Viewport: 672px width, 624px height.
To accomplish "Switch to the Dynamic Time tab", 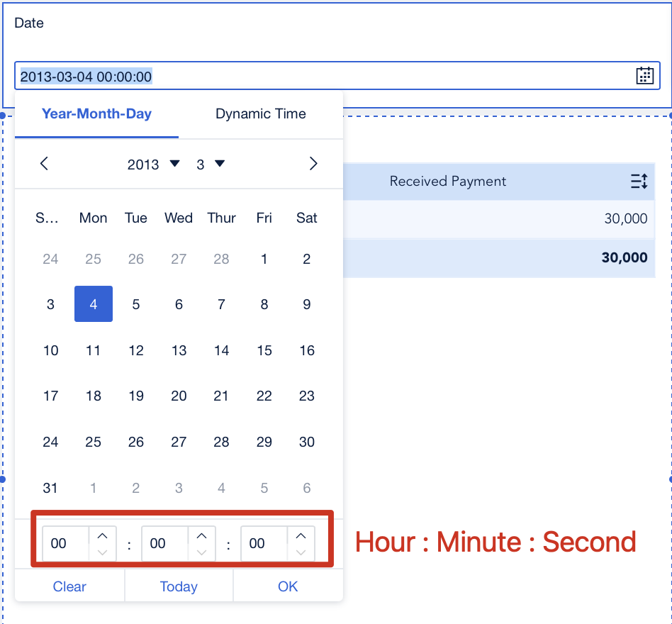I will click(261, 113).
